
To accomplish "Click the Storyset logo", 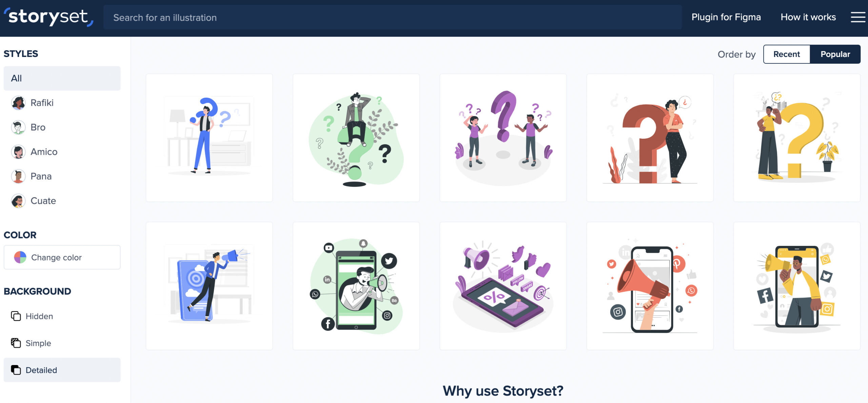I will 49,17.
